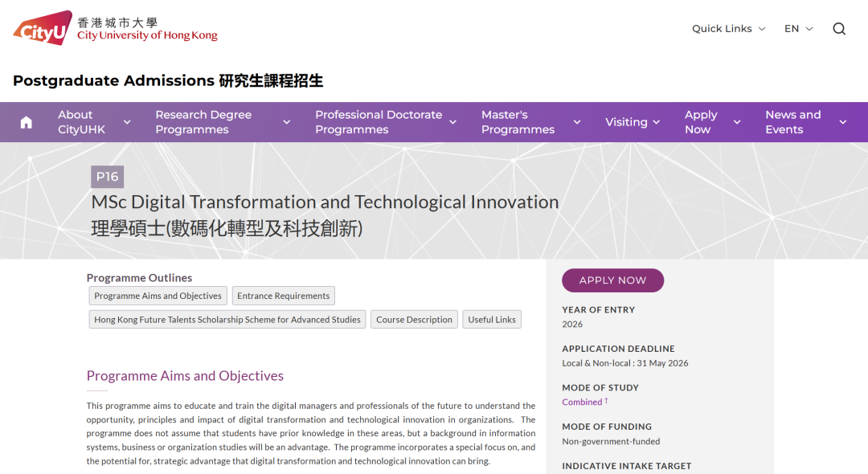Expand the Apply Now navigation chevron

click(737, 122)
